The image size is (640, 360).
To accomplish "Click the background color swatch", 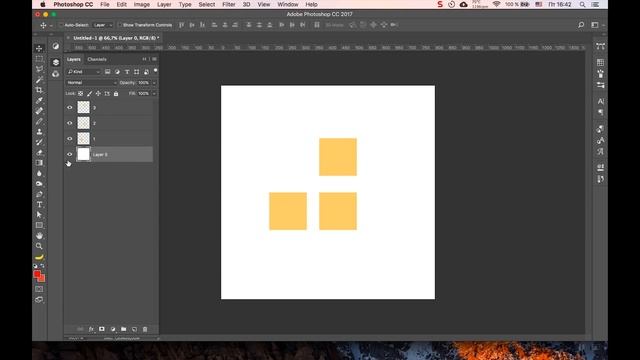I will (42, 279).
